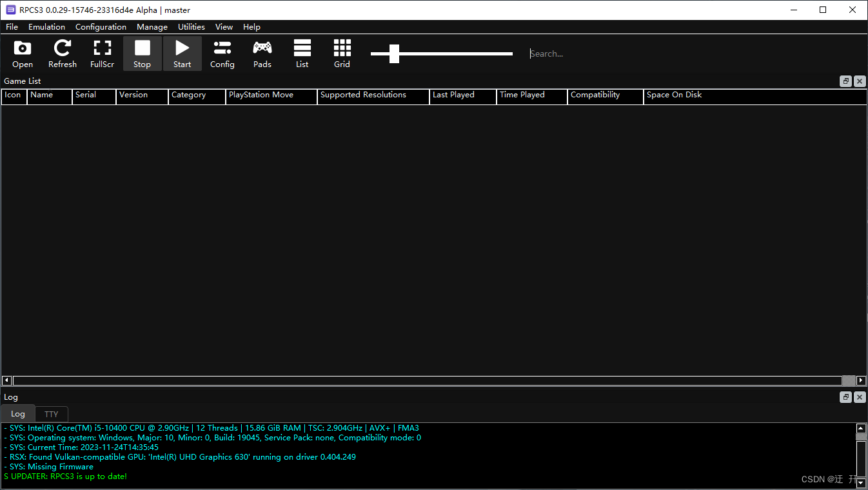Open the Help menu
868x490 pixels.
pos(252,27)
